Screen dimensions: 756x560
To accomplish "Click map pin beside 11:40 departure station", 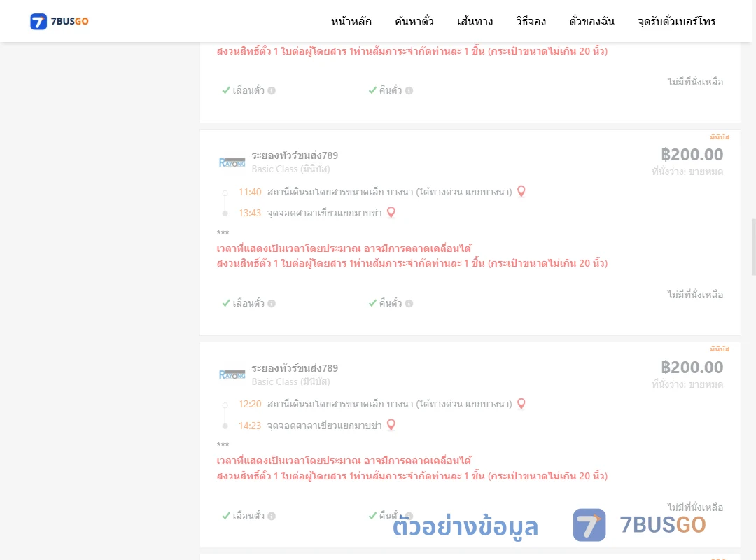I will [521, 192].
